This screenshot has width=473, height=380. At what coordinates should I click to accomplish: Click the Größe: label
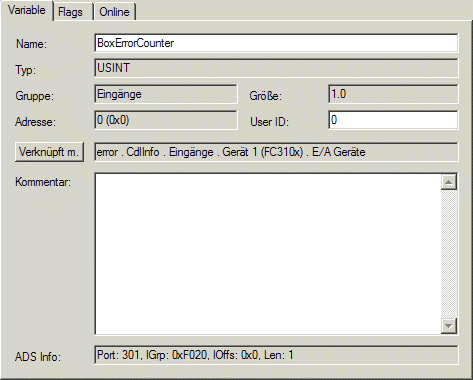click(x=266, y=96)
